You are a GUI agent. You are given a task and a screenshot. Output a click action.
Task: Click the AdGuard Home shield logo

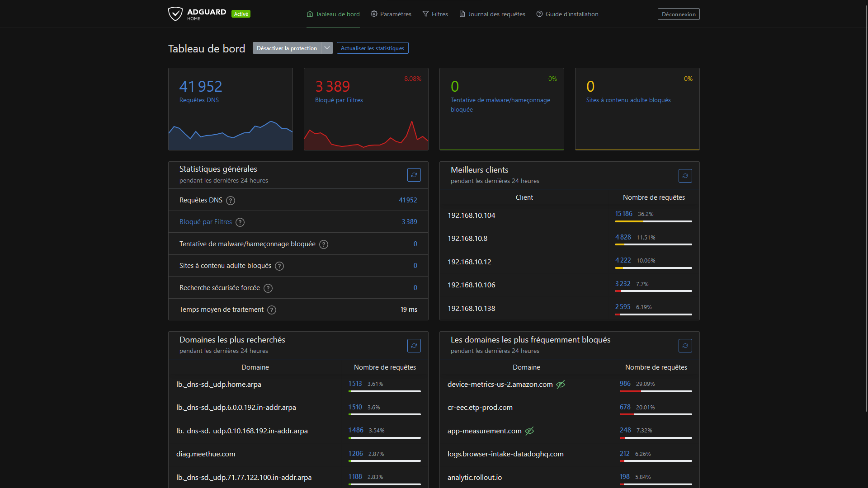click(175, 14)
